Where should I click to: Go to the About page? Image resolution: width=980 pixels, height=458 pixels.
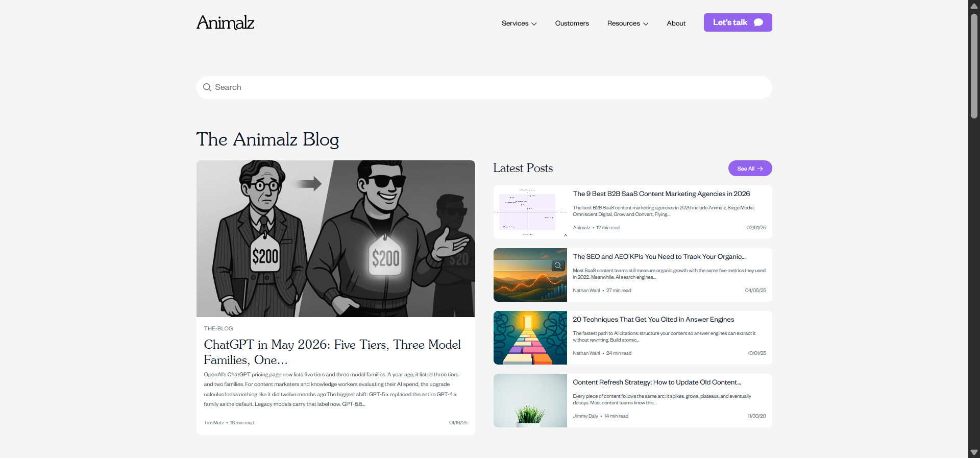tap(676, 23)
